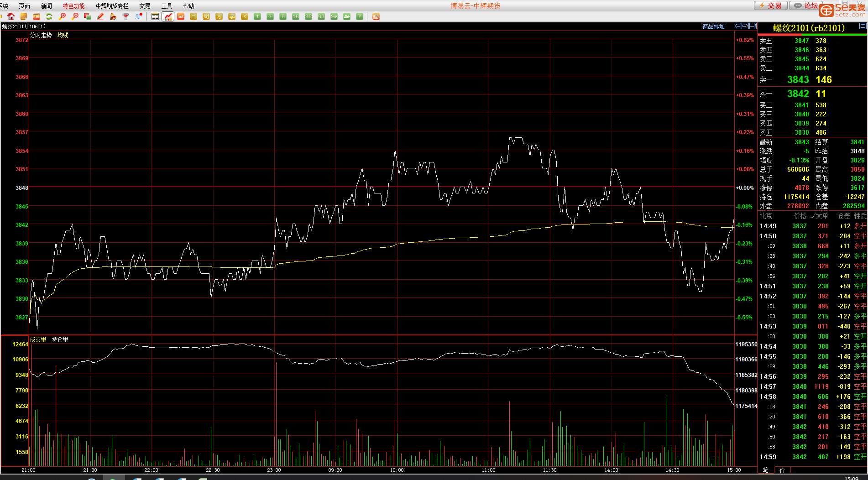Click the zoom in magnifier icon
868x480 pixels.
[x=62, y=16]
